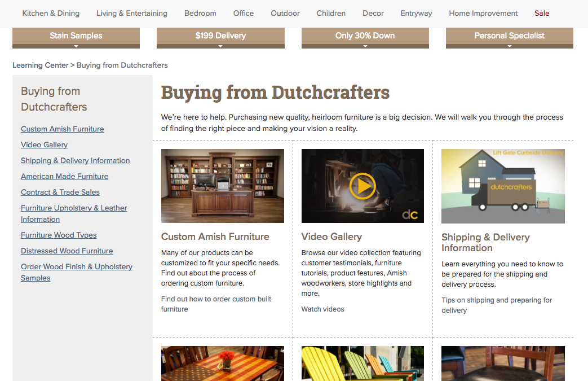588x381 pixels.
Task: Follow the Watch videos link
Action: pos(323,309)
